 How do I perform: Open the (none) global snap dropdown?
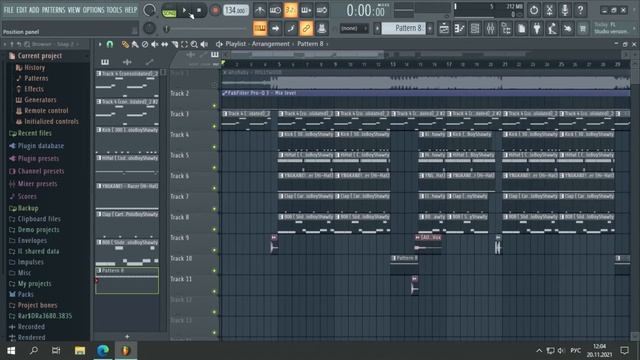354,28
